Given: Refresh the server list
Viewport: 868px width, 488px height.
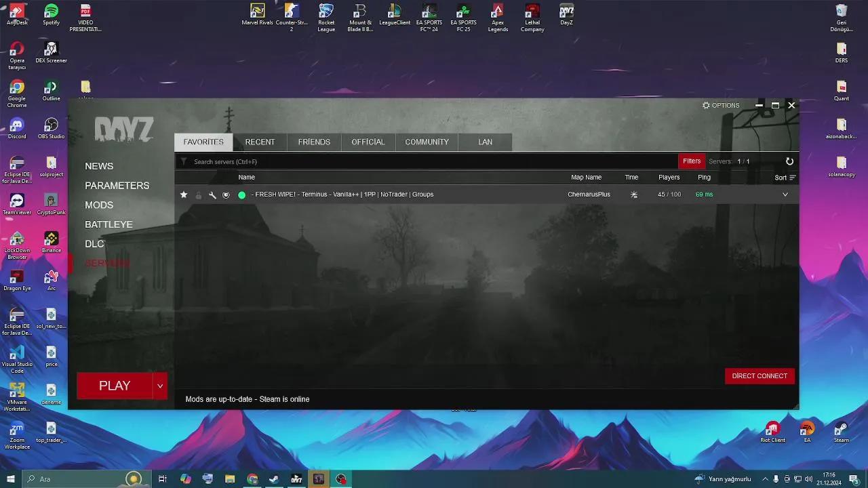Looking at the screenshot, I should click(x=789, y=161).
